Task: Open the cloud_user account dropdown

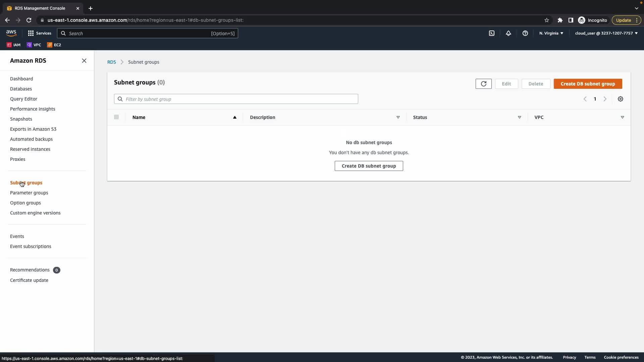Action: (606, 33)
